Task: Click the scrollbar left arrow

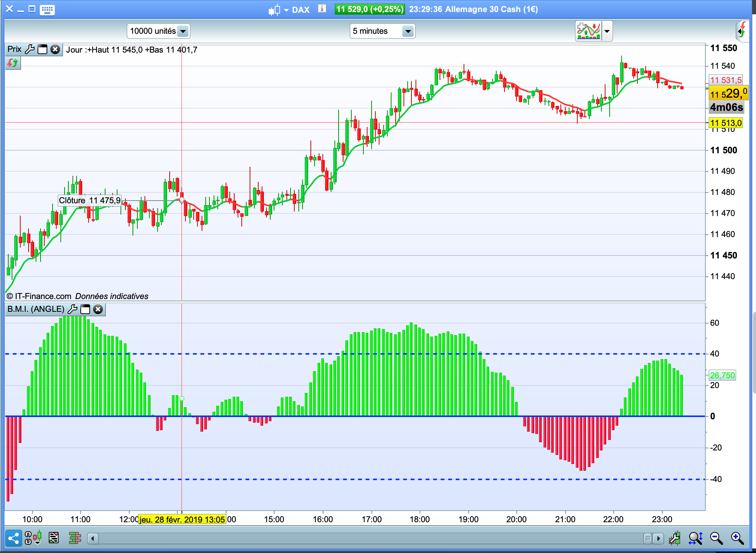Action: pyautogui.click(x=93, y=539)
